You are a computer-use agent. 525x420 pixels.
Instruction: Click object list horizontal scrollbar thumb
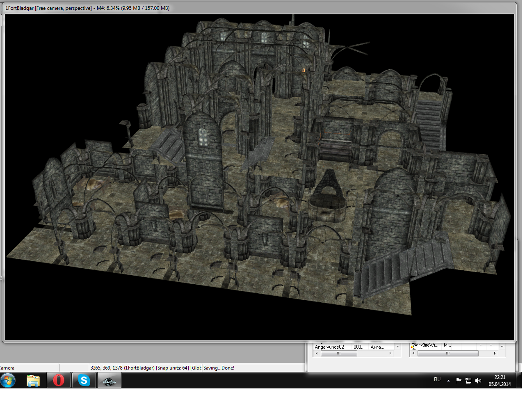(448, 353)
